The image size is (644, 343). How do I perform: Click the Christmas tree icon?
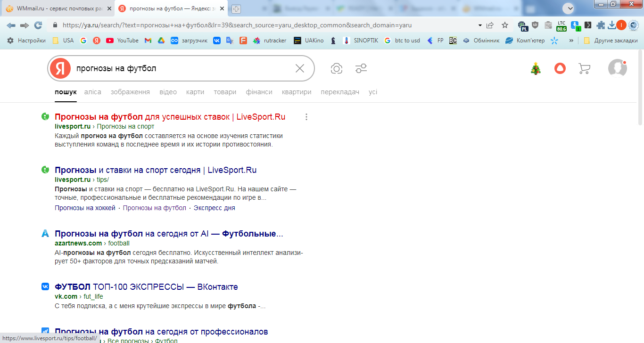(x=536, y=69)
